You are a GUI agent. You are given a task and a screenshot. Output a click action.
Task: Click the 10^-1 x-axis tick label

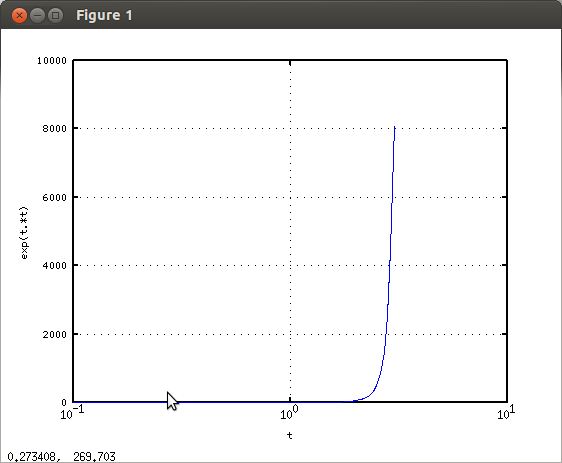coord(72,412)
